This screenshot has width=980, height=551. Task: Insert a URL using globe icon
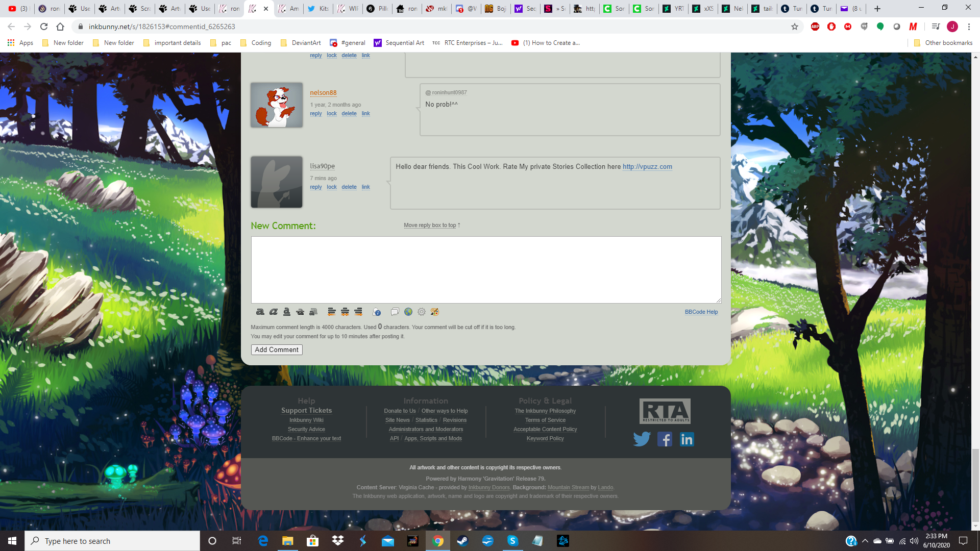click(x=408, y=312)
